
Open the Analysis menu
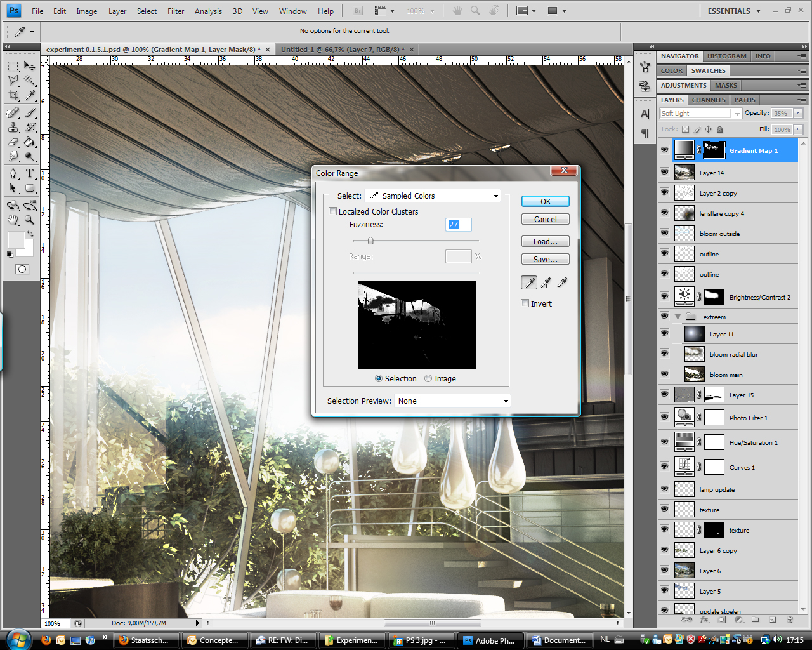(x=208, y=11)
